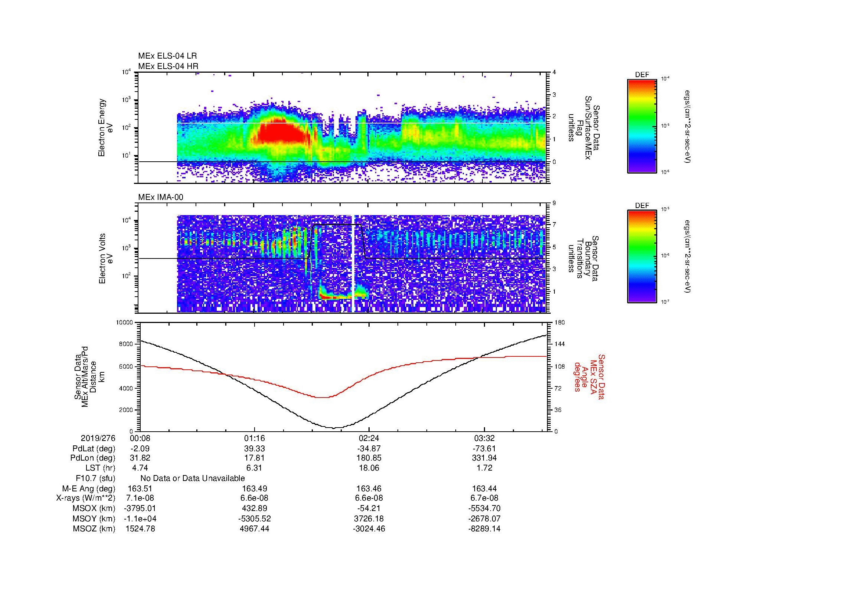
Task: Click the X-rays value '7.1e-08'
Action: (x=140, y=498)
